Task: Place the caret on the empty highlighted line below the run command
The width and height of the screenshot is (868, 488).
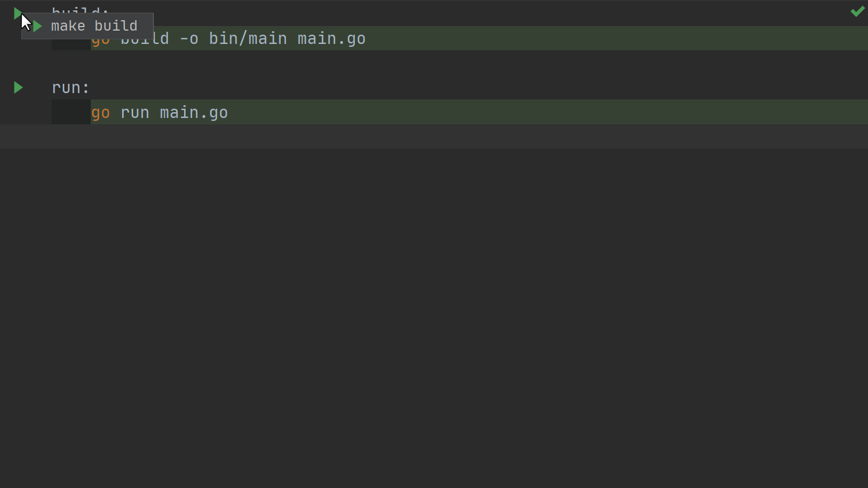Action: pyautogui.click(x=405, y=137)
